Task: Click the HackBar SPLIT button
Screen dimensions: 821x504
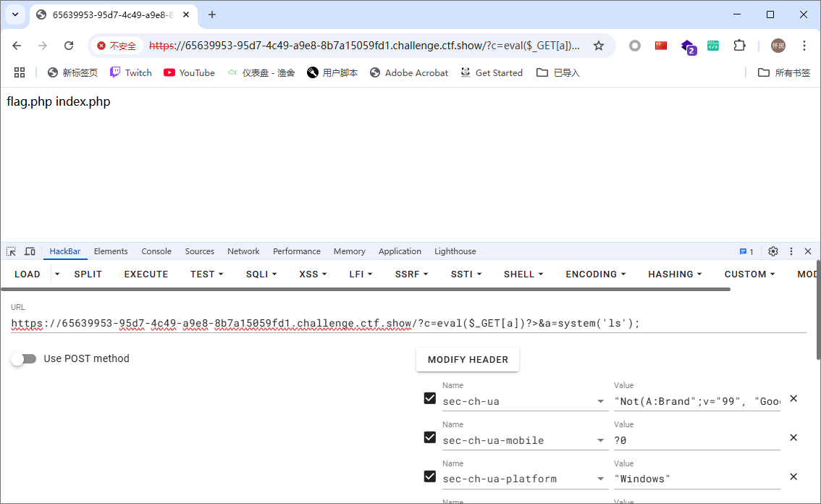Action: pyautogui.click(x=88, y=274)
